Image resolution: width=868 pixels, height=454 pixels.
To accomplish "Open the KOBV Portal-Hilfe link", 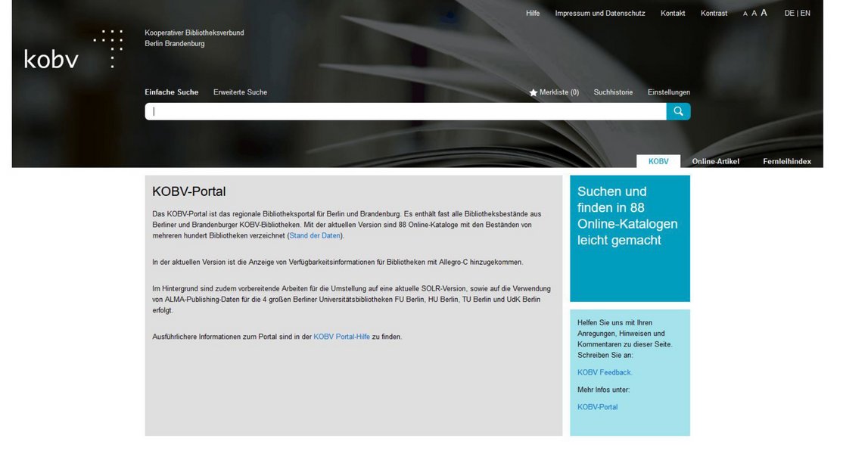I will (x=341, y=337).
